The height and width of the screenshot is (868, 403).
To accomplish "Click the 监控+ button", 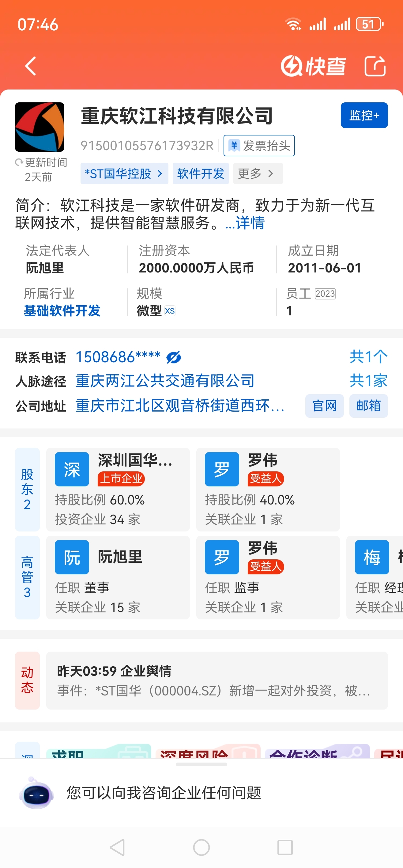I will tap(364, 115).
